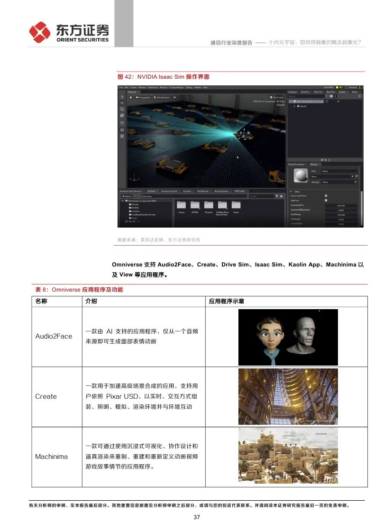This screenshot has height=532, width=392.
Task: Open the Strength dropdown
Action: pos(339,182)
